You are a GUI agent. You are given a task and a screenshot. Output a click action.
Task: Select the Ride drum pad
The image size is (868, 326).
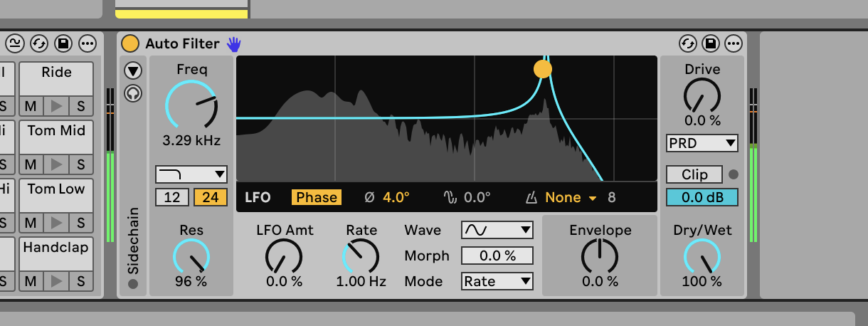(x=56, y=78)
